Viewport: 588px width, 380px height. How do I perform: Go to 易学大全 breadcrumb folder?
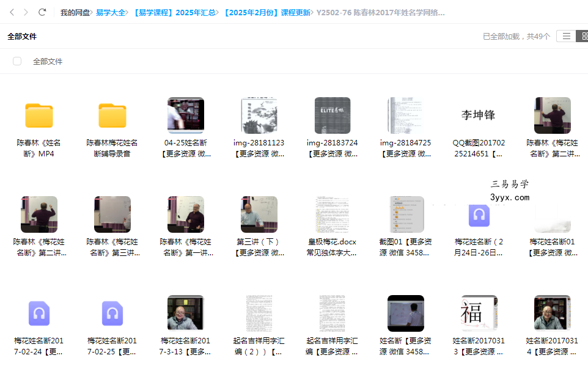(111, 13)
